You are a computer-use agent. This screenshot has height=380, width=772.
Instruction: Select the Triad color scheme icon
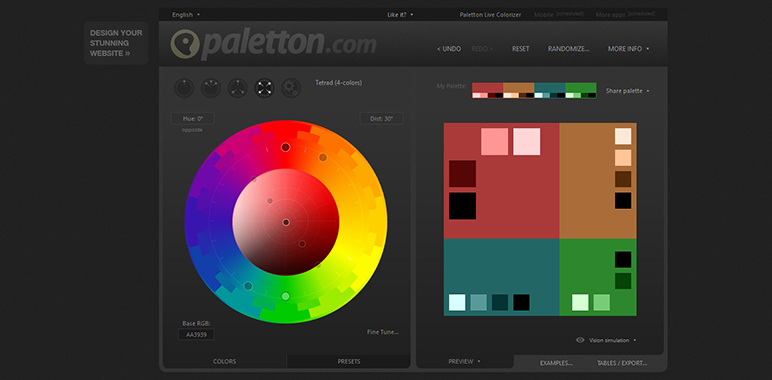(x=238, y=88)
